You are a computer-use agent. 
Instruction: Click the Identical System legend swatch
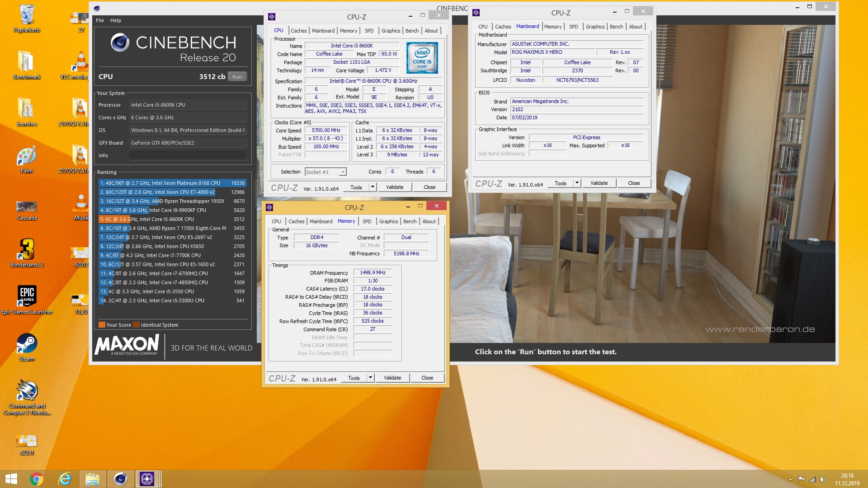click(137, 325)
